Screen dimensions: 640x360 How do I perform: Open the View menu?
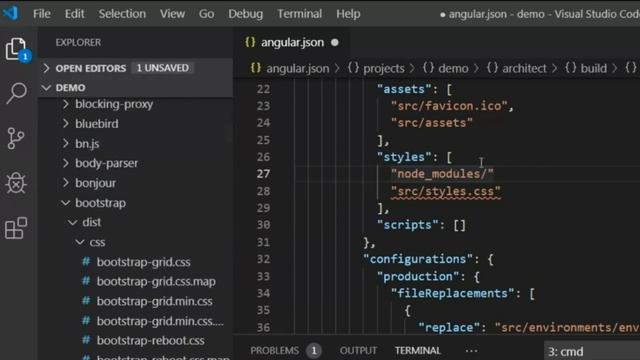pos(172,13)
